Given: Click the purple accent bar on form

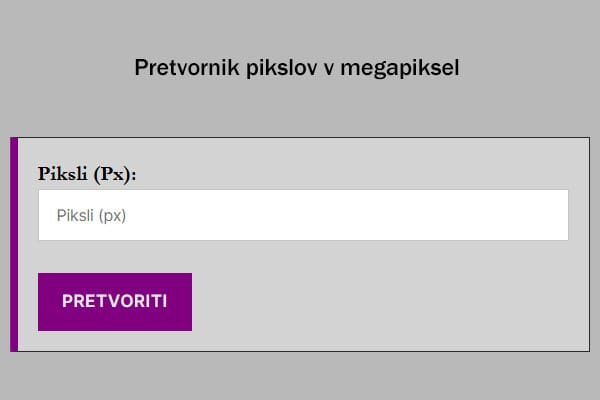Looking at the screenshot, I should pyautogui.click(x=14, y=244).
